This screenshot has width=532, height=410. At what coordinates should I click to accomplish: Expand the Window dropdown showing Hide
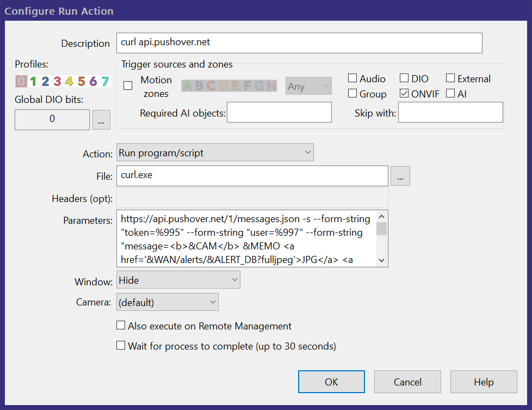pyautogui.click(x=178, y=280)
